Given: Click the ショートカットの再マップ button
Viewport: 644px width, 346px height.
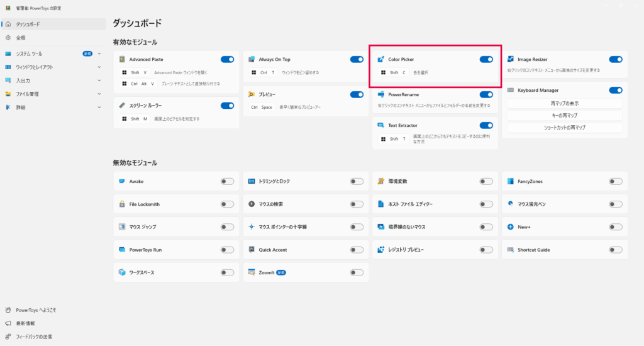Looking at the screenshot, I should pyautogui.click(x=564, y=127).
